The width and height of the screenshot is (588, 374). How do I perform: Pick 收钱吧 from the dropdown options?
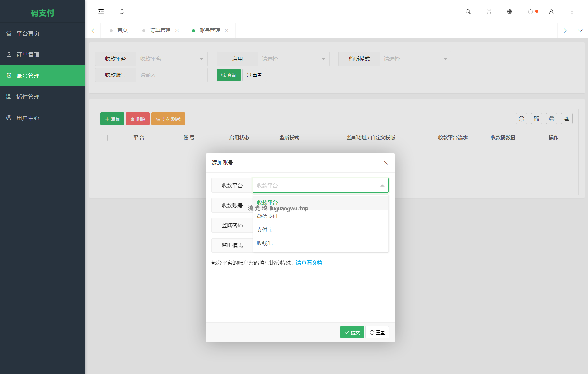coord(265,243)
